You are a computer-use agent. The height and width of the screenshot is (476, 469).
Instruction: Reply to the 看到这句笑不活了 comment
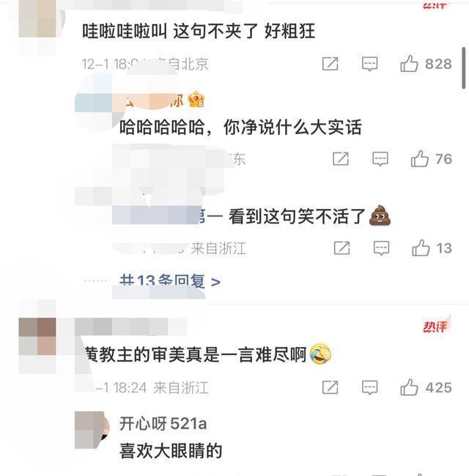(x=381, y=248)
